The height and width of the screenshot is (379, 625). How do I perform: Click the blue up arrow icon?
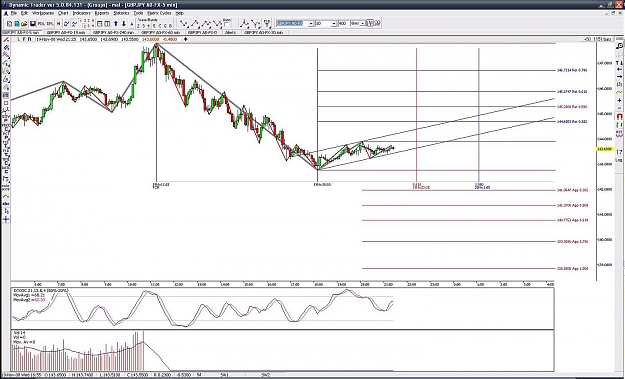[x=116, y=24]
